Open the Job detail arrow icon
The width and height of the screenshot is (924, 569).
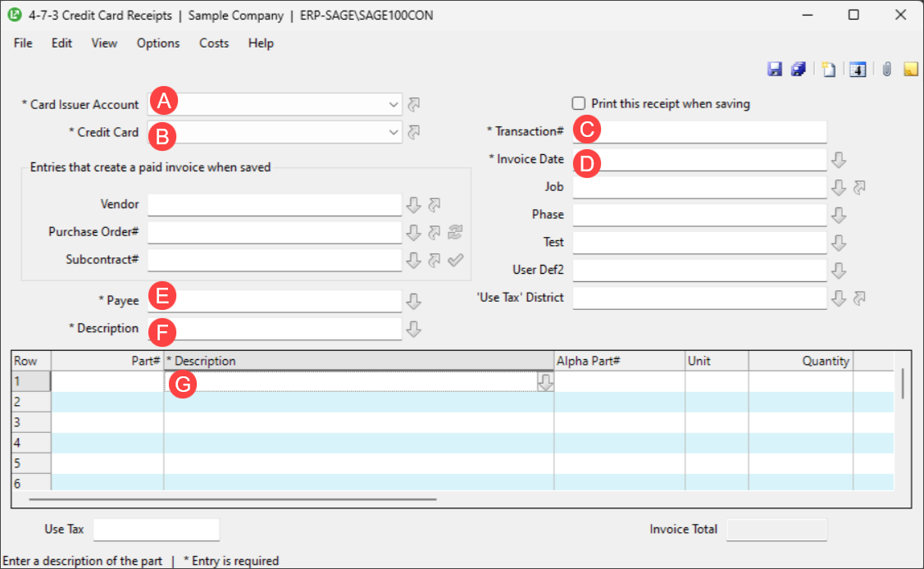(859, 187)
